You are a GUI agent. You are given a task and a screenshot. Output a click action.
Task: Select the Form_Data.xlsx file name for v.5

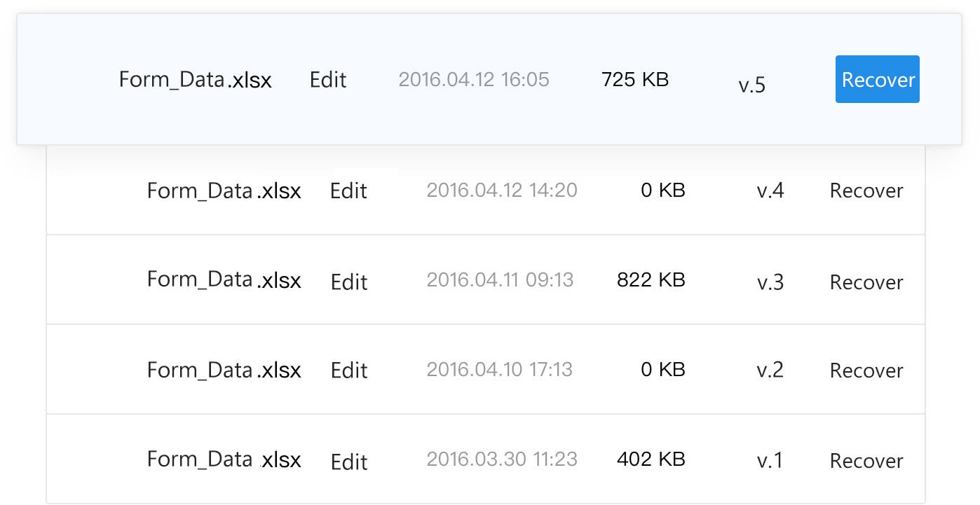point(195,80)
